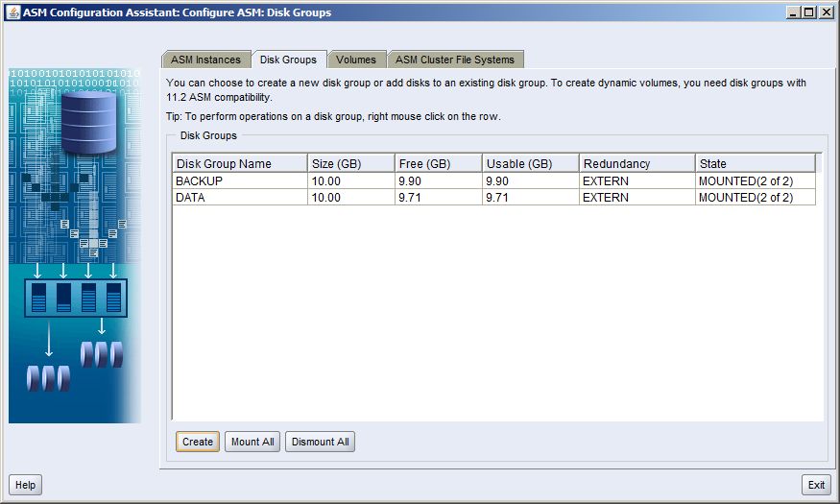Screen dimensions: 840x504
Task: Click the 10.00 size cell of DATA
Action: (351, 197)
